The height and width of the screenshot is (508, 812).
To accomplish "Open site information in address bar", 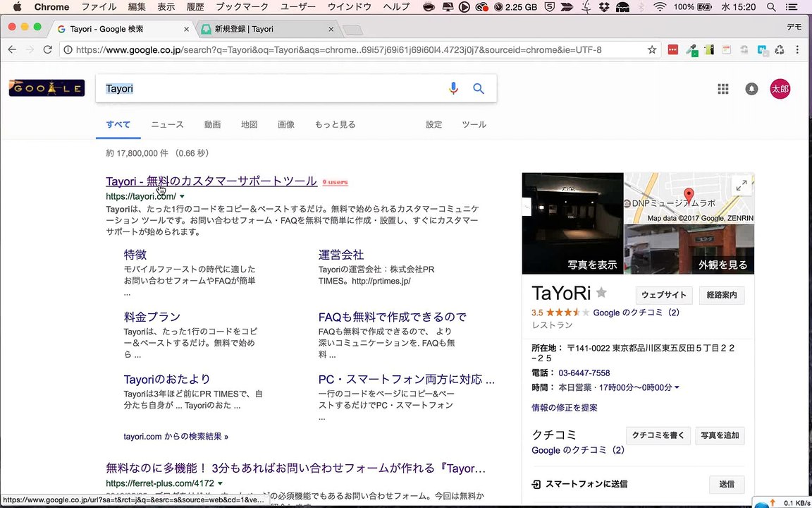I will (68, 50).
